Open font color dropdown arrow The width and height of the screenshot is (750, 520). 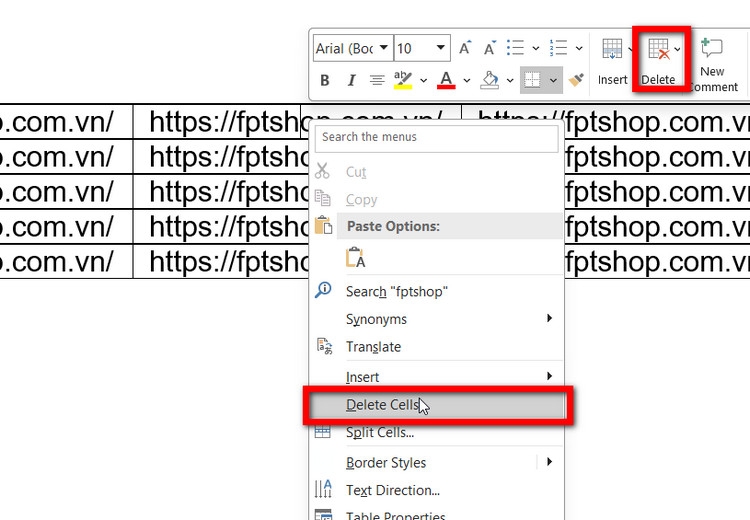coord(466,80)
